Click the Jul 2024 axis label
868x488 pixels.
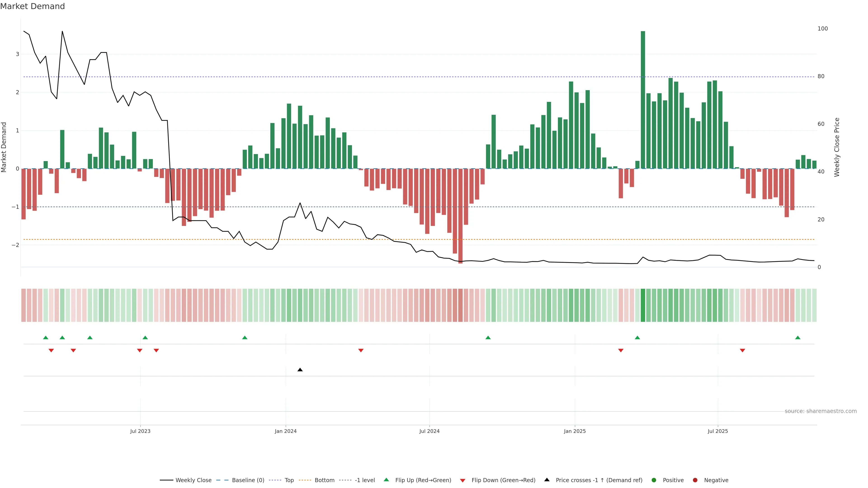click(429, 431)
